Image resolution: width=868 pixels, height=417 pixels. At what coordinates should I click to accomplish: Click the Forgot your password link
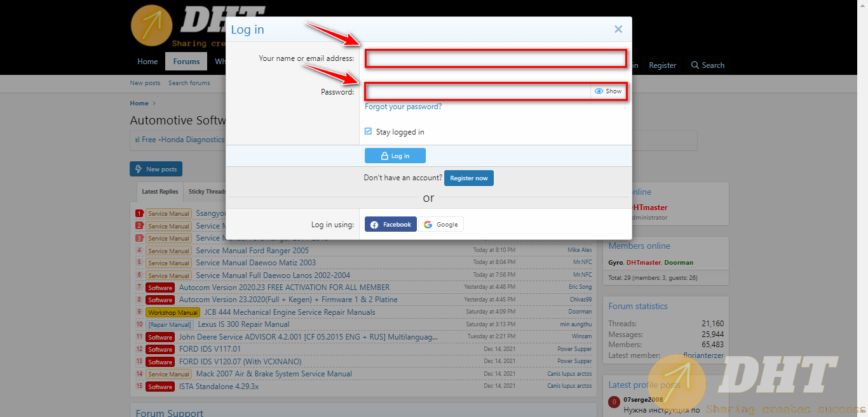[403, 107]
